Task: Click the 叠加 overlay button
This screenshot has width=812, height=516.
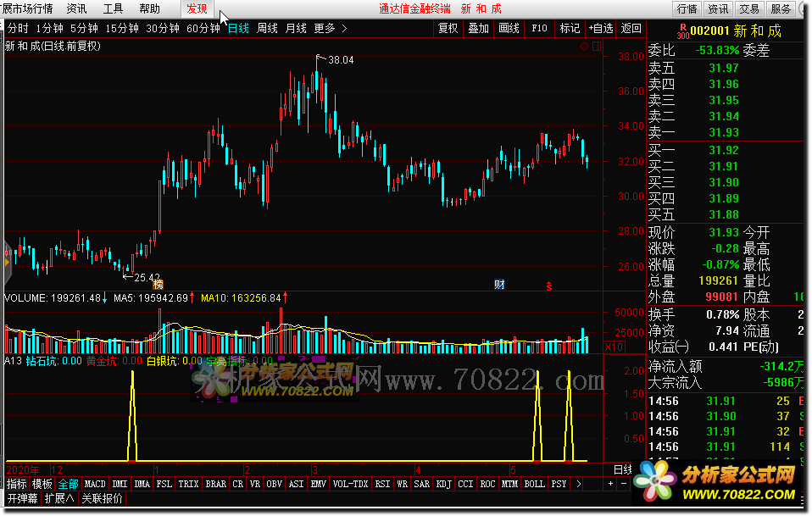Action: 479,29
